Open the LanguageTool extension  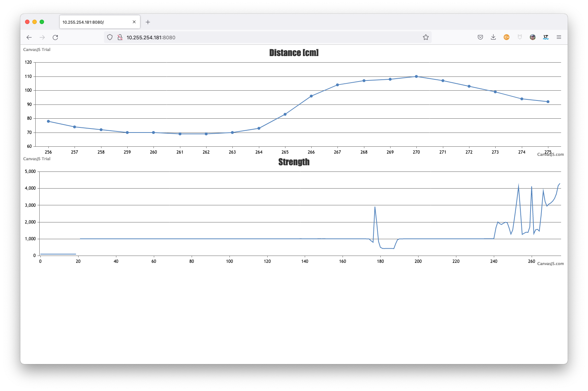546,37
